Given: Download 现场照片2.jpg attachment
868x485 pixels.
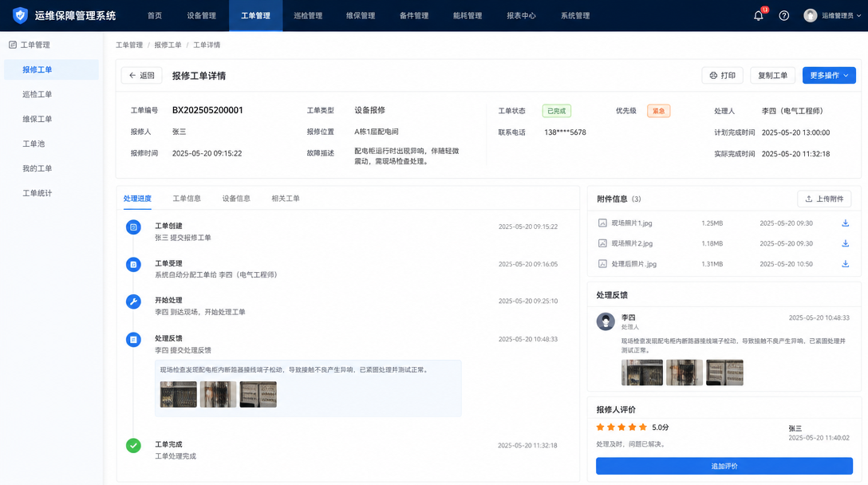Looking at the screenshot, I should (x=846, y=243).
